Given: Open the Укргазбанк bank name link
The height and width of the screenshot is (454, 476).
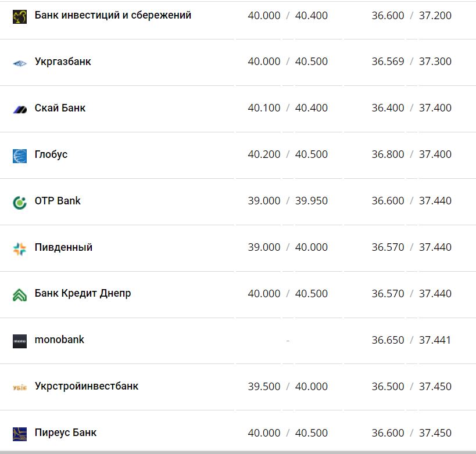Looking at the screenshot, I should coord(63,62).
